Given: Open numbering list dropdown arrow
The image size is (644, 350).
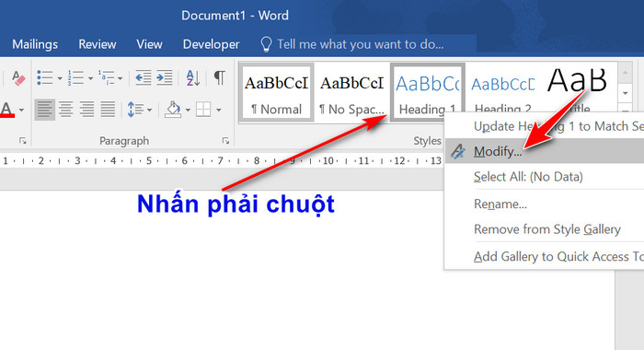Looking at the screenshot, I should pyautogui.click(x=90, y=78).
